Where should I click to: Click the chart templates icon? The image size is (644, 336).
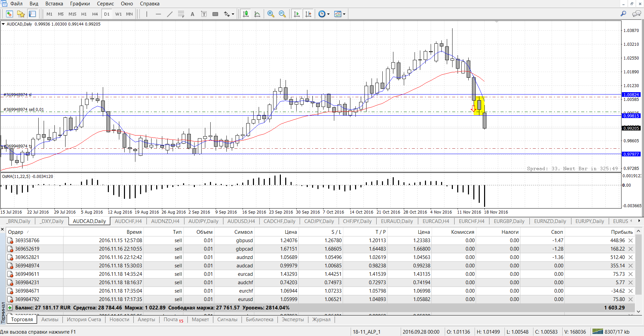pyautogui.click(x=338, y=14)
